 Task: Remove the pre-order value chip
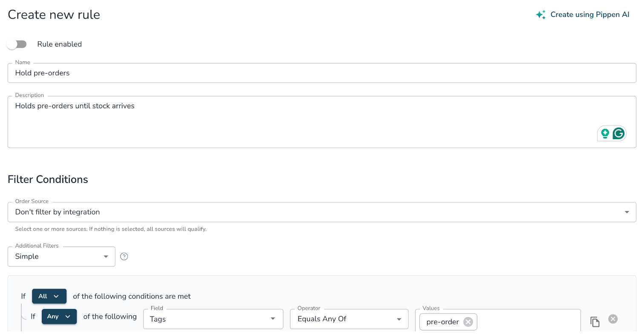click(x=468, y=322)
